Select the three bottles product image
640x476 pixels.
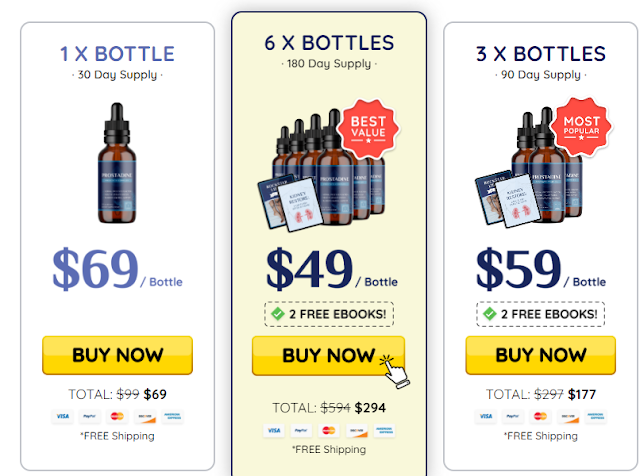[x=531, y=165]
